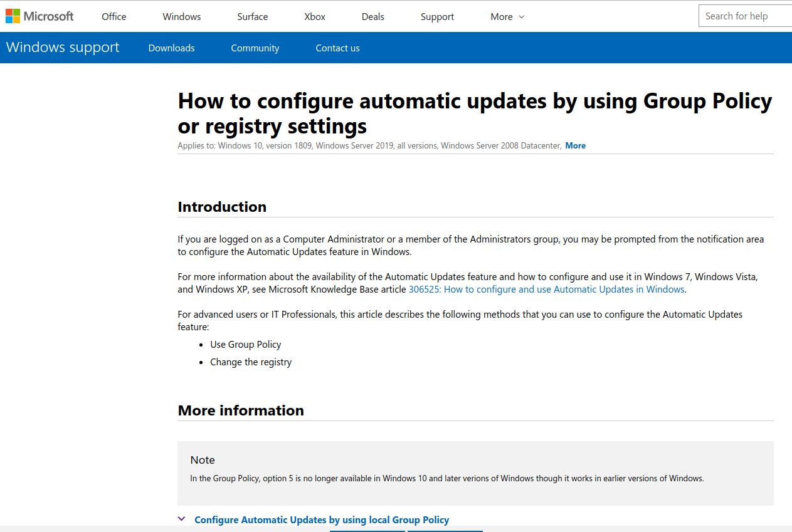Click Configure Automatic Updates by using local Group Policy

(x=322, y=519)
